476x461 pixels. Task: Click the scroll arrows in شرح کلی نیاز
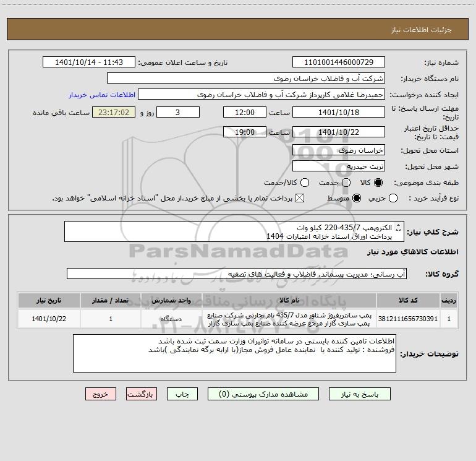tap(398, 227)
